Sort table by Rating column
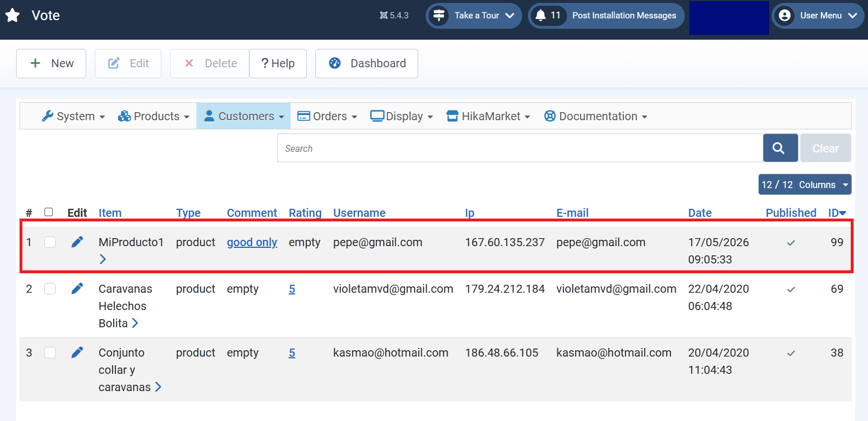Screen dimensions: 868x421 [x=305, y=213]
